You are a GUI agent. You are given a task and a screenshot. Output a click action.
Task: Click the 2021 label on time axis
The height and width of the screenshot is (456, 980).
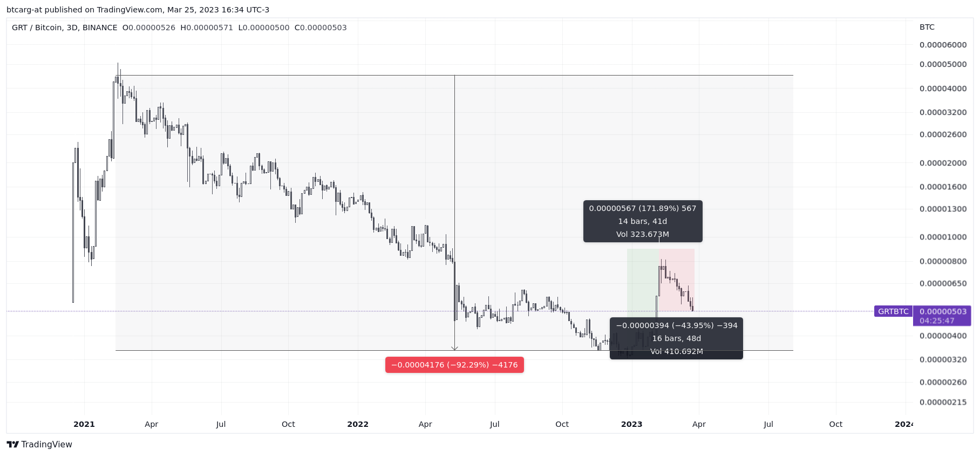84,424
